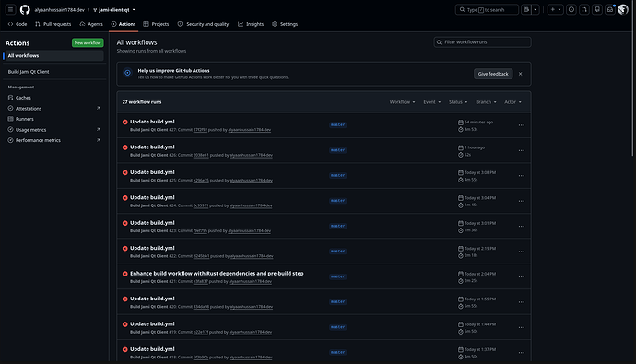The width and height of the screenshot is (636, 364).
Task: Switch to the Pull requests tab
Action: click(x=53, y=24)
